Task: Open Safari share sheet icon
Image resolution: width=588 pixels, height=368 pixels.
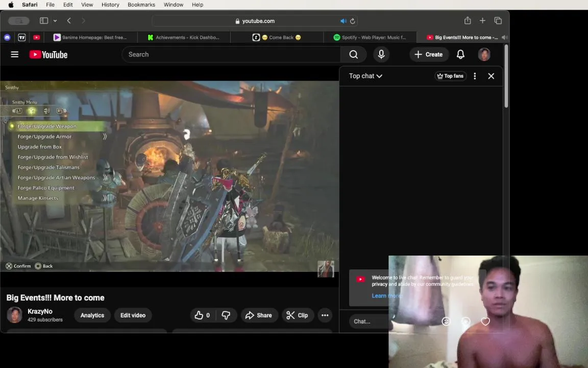Action: coord(467,20)
